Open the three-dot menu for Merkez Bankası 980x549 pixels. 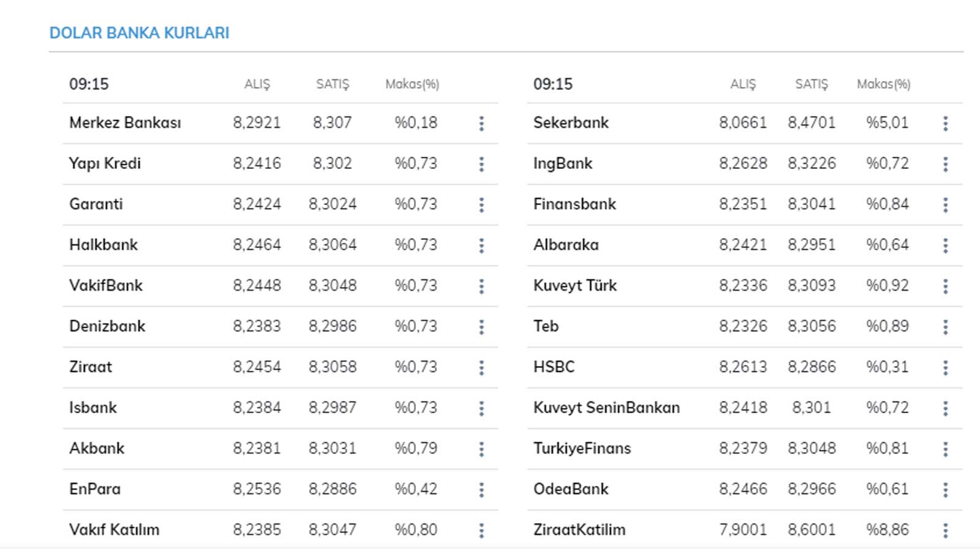481,124
